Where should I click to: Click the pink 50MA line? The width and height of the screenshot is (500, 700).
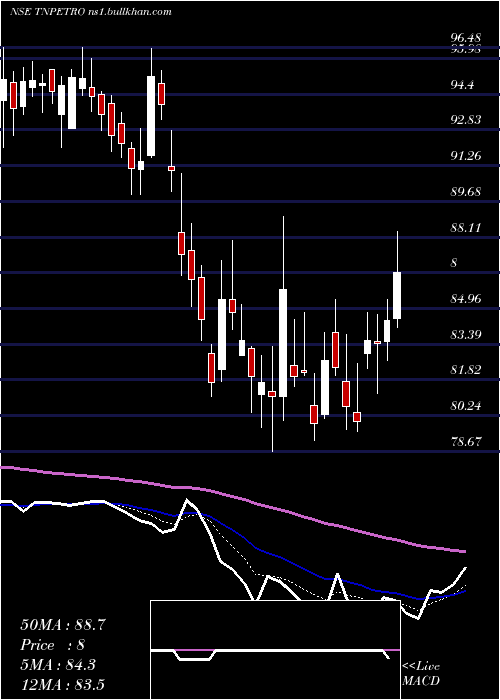[232, 496]
